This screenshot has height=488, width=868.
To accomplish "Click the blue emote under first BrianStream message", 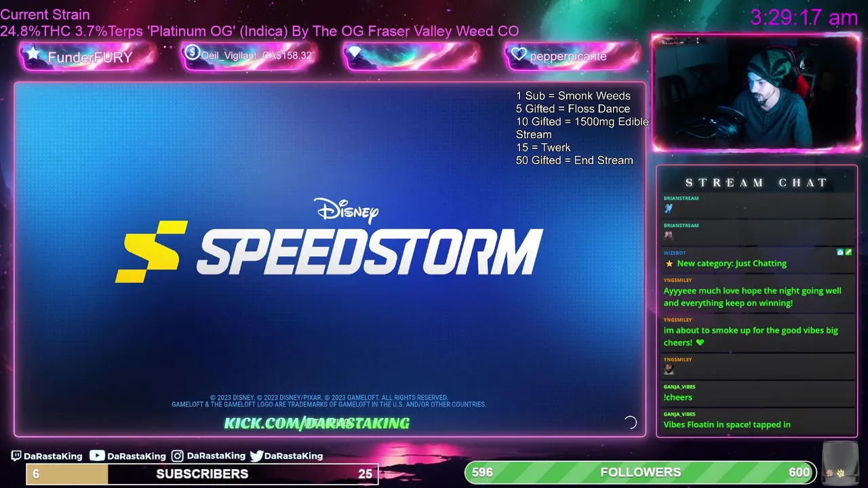I will (x=669, y=209).
